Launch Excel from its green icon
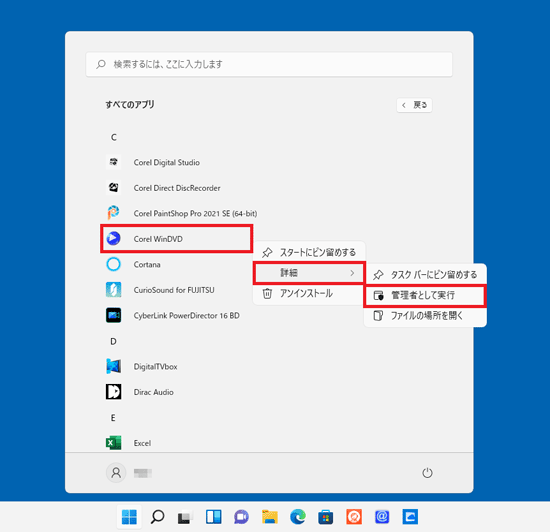The width and height of the screenshot is (550, 532). (x=113, y=443)
